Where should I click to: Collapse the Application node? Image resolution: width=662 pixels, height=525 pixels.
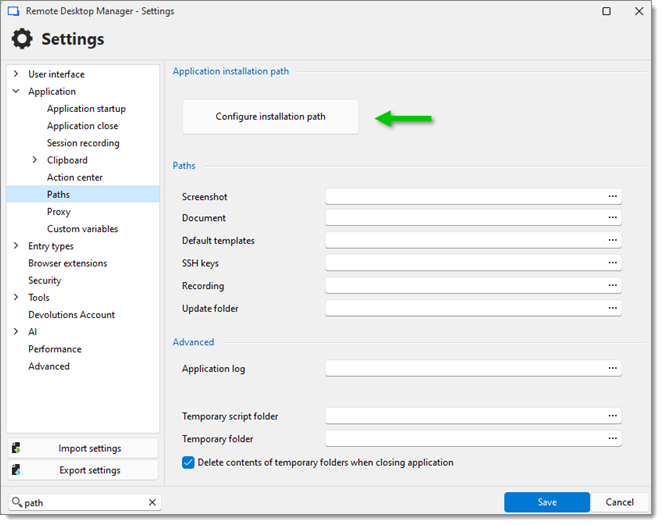(16, 91)
